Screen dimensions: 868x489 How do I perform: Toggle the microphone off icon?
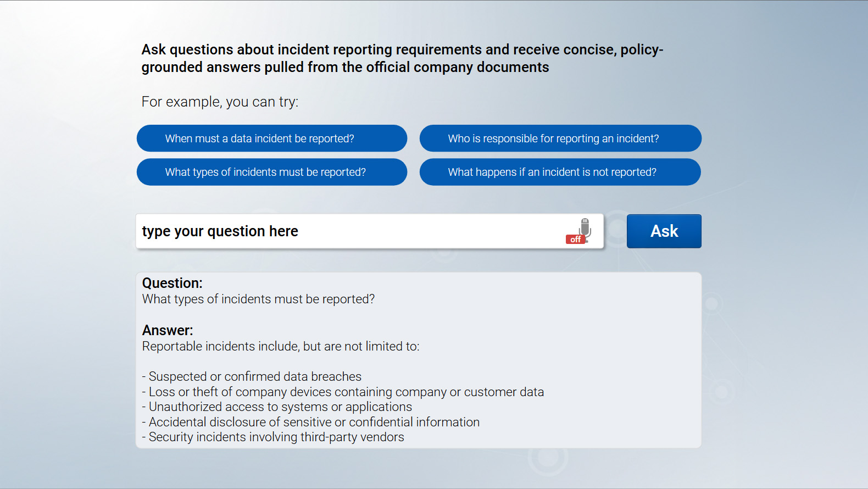click(x=579, y=231)
